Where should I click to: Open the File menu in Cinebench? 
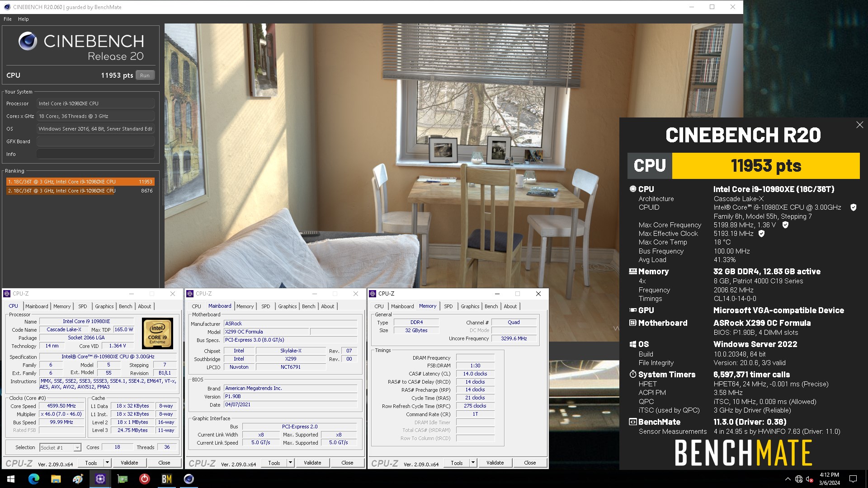click(8, 19)
